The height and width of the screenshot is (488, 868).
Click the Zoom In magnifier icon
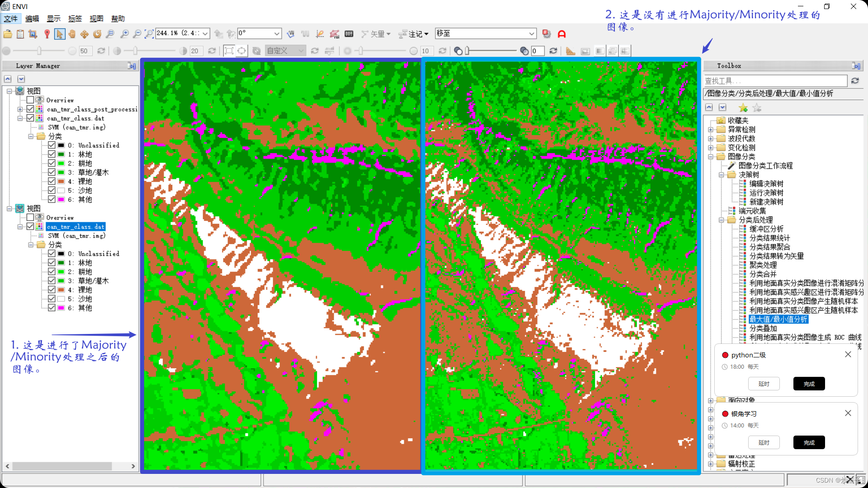pos(124,34)
